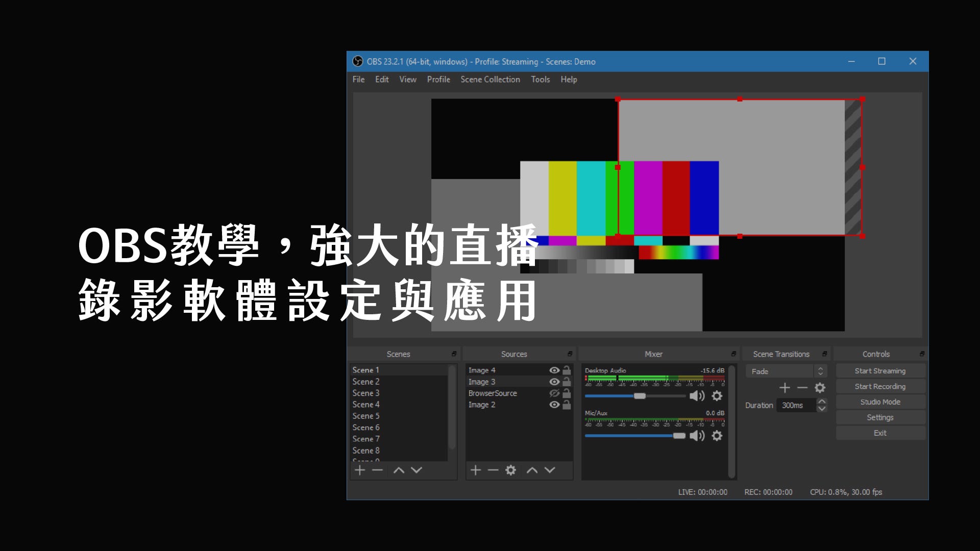The width and height of the screenshot is (980, 551).
Task: Open transition properties gear icon
Action: (820, 388)
